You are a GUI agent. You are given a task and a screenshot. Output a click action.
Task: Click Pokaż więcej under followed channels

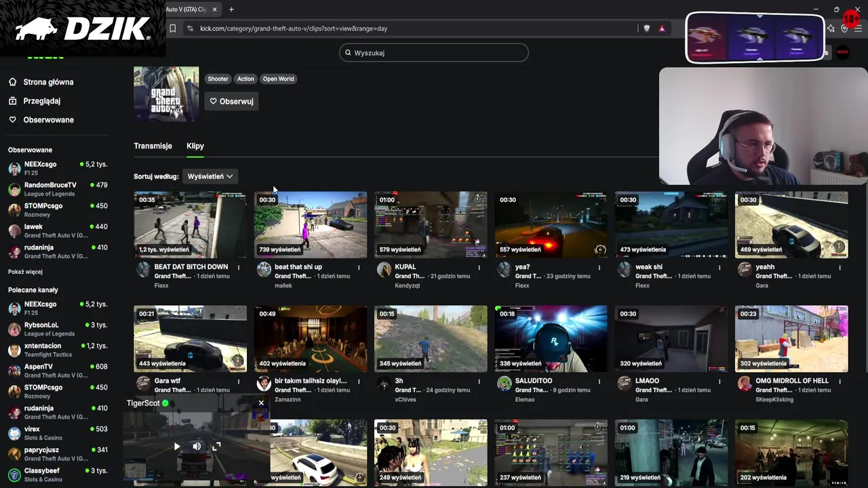[x=25, y=272]
